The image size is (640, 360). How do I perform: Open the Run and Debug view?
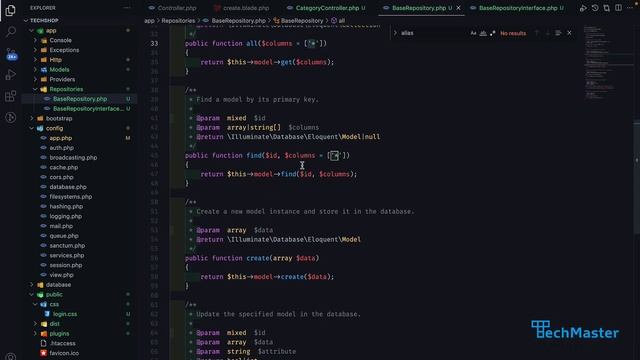click(x=11, y=75)
